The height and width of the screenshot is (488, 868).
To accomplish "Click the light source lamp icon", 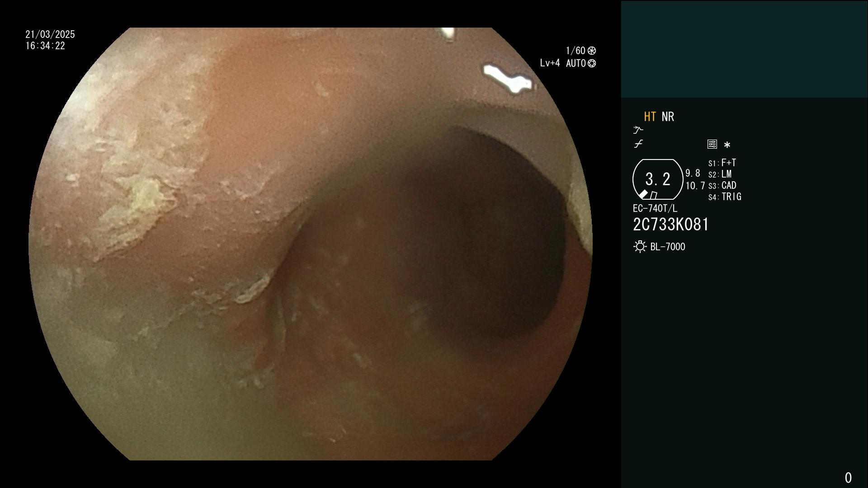I will coord(640,247).
